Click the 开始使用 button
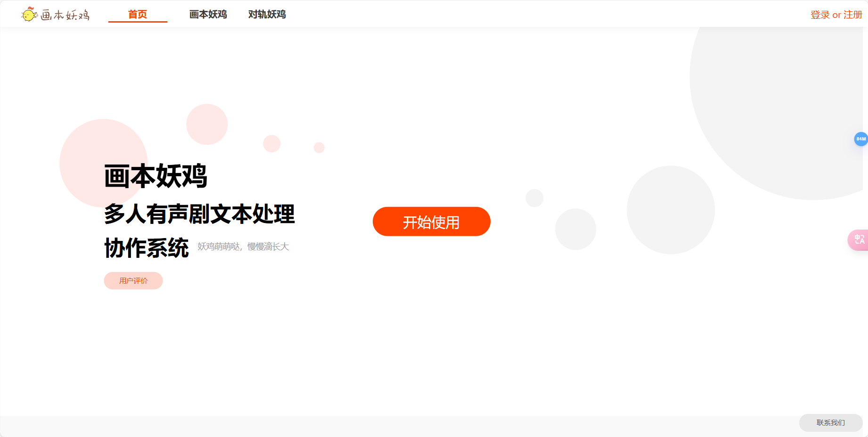This screenshot has height=437, width=868. point(431,222)
